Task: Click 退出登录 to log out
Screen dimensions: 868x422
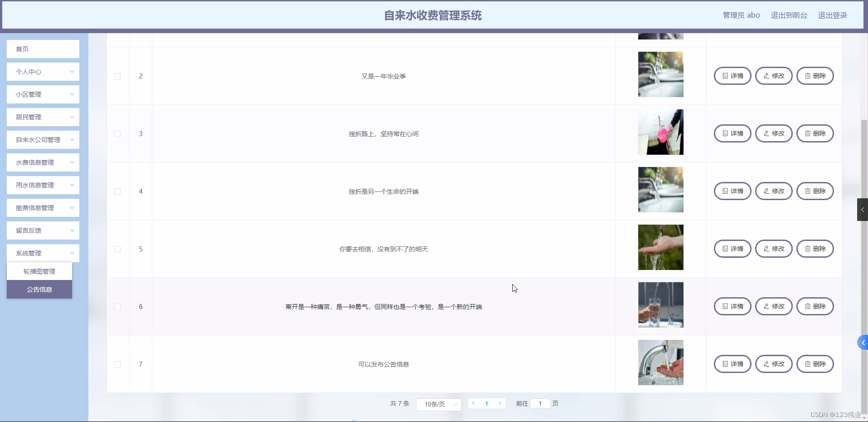Action: pyautogui.click(x=833, y=15)
